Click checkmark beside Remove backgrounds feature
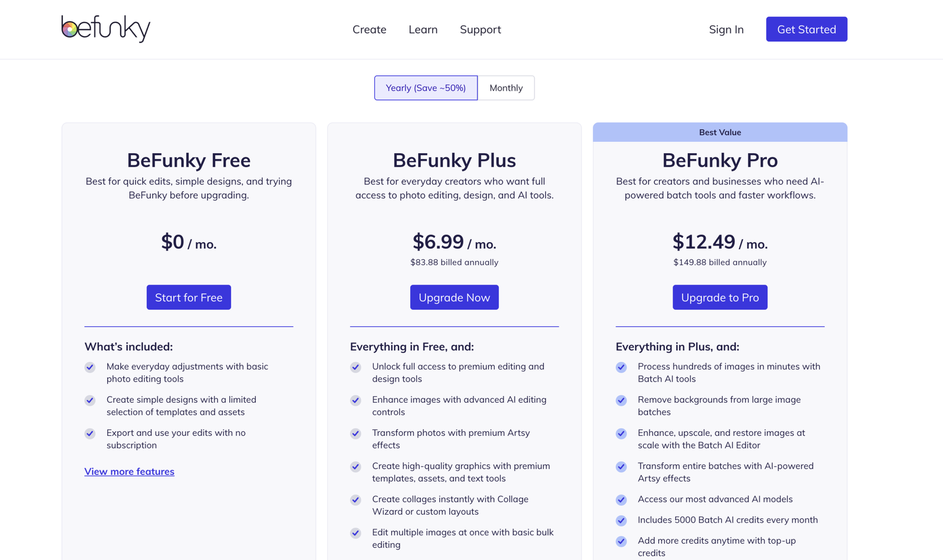This screenshot has width=943, height=560. (x=621, y=401)
